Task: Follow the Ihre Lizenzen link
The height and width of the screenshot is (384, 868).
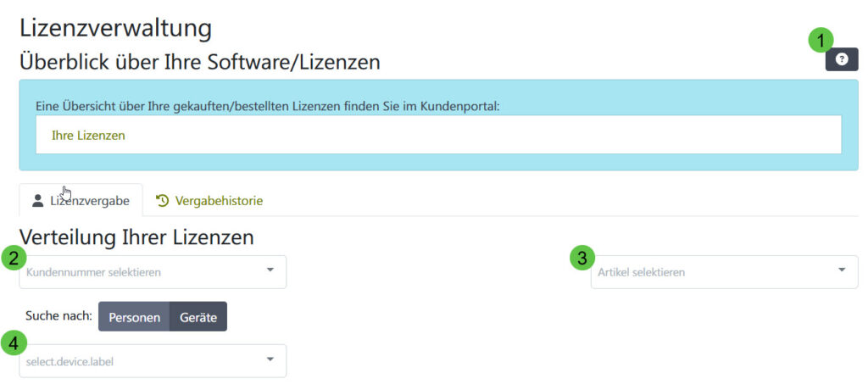Action: [x=88, y=135]
